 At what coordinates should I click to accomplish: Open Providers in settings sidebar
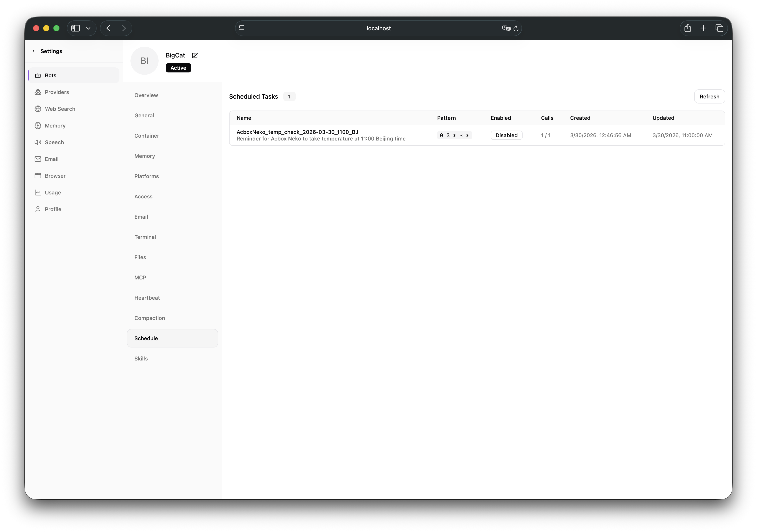click(x=57, y=92)
